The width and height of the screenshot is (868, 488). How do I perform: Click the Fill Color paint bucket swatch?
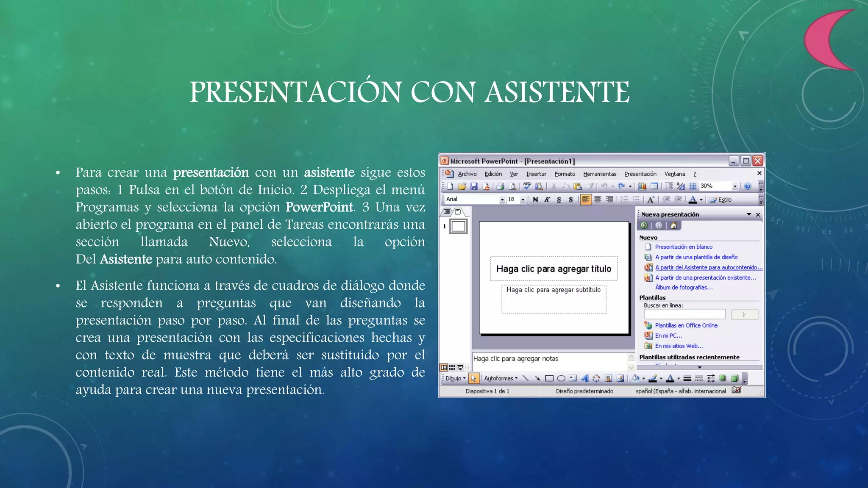[x=635, y=378]
